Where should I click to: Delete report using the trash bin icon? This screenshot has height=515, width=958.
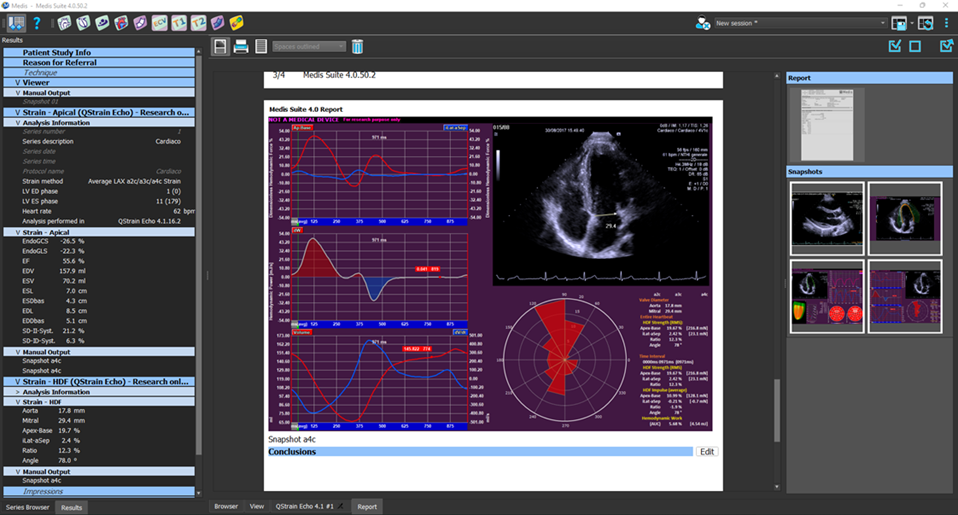click(x=357, y=46)
